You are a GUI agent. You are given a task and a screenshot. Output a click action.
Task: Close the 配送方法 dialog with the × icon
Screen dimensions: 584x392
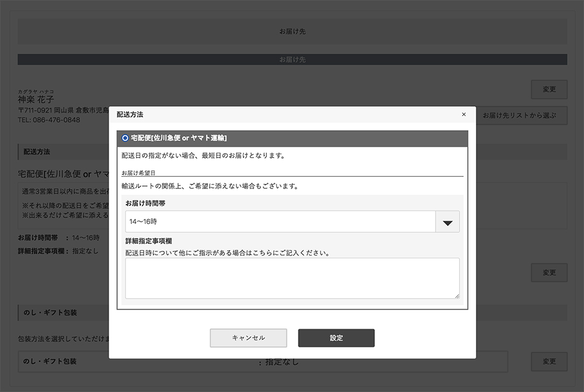tap(464, 114)
